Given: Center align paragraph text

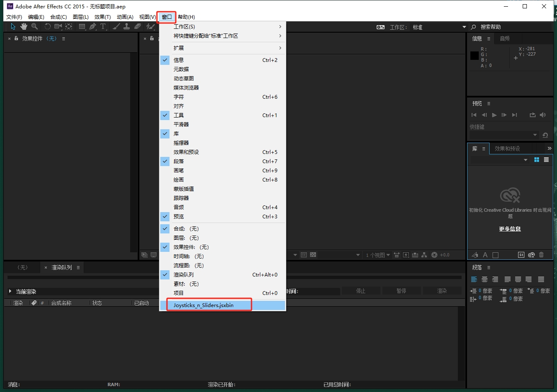Looking at the screenshot, I should tap(485, 279).
